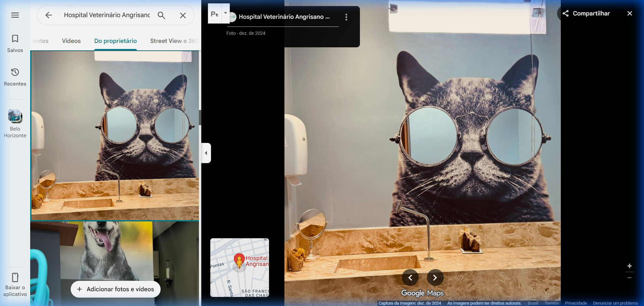The width and height of the screenshot is (644, 306).
Task: Click Compartilhar share button
Action: pos(586,13)
